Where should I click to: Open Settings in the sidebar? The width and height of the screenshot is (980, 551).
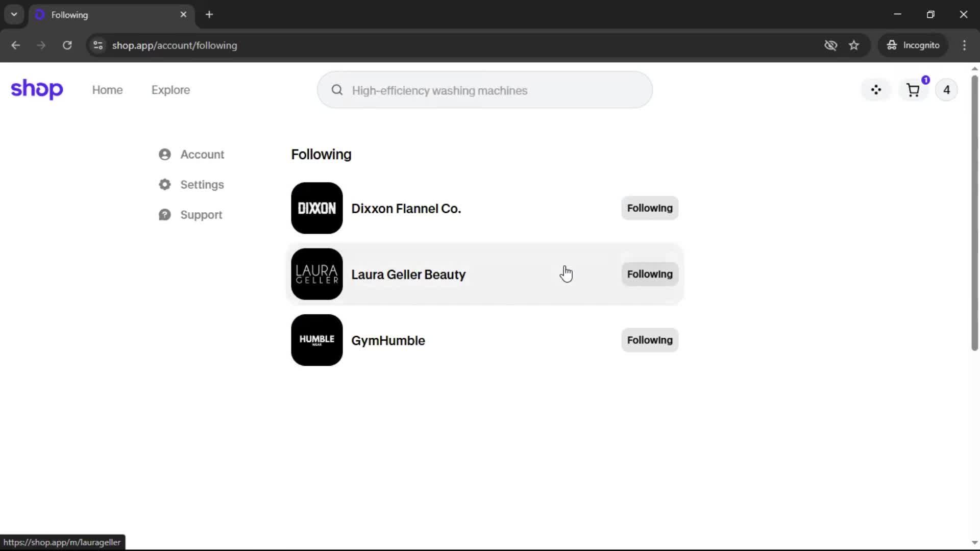pos(202,185)
